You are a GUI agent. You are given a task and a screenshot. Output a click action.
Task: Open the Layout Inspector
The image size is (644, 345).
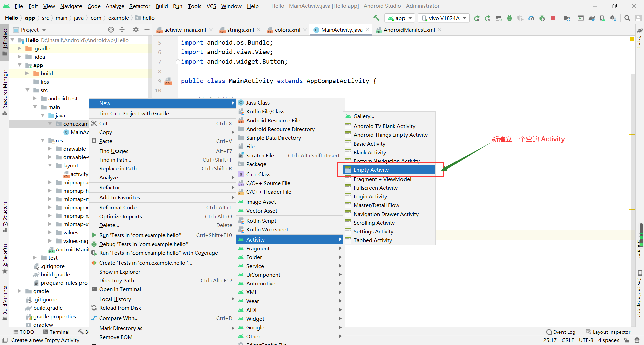coord(608,332)
